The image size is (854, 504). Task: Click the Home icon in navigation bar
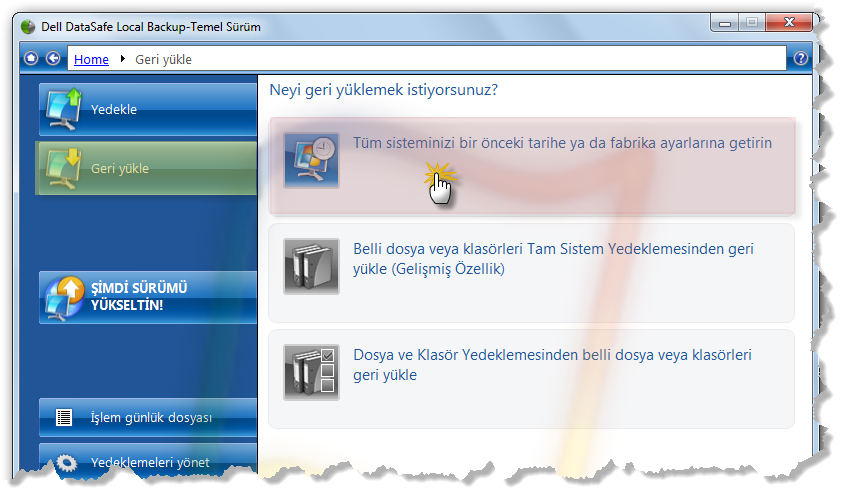[31, 58]
